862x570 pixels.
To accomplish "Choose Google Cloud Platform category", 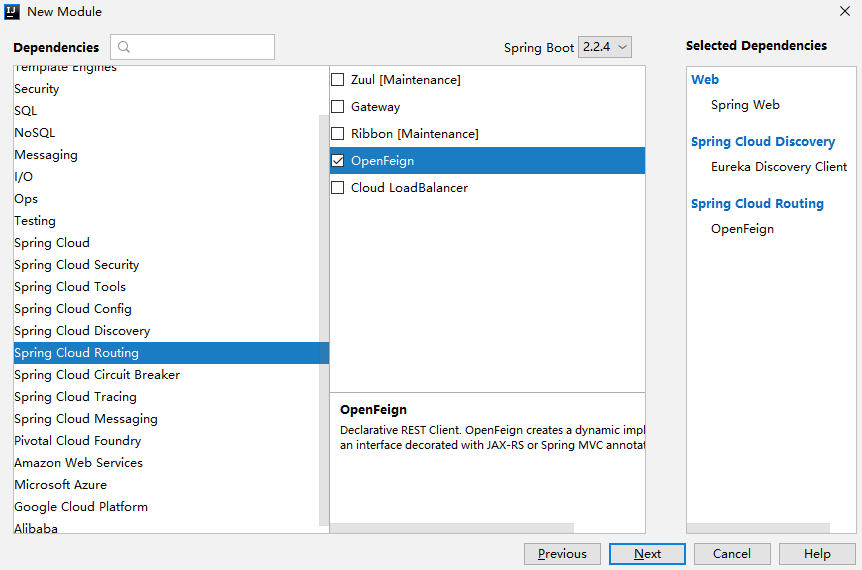I will click(x=171, y=506).
